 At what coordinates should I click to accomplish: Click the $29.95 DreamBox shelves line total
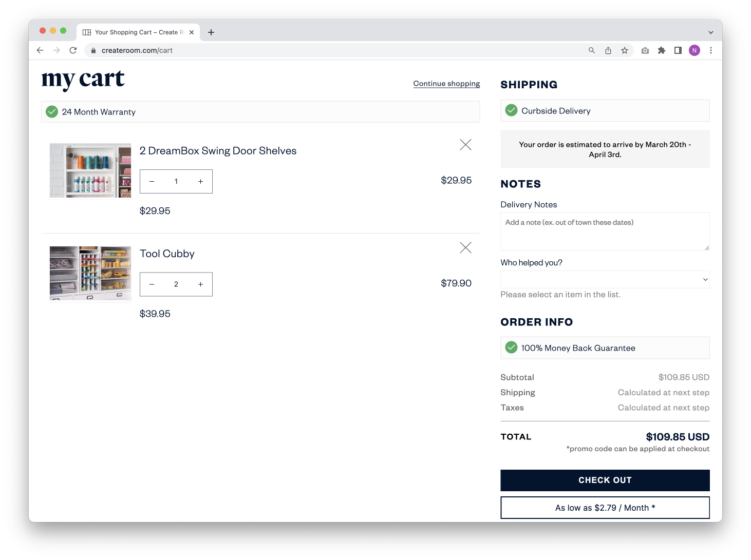(456, 181)
